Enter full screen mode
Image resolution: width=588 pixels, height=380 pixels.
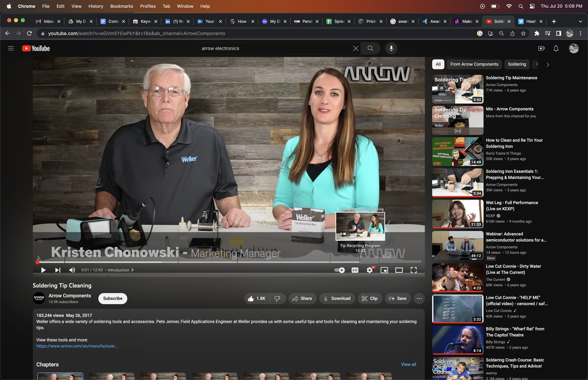click(x=413, y=270)
